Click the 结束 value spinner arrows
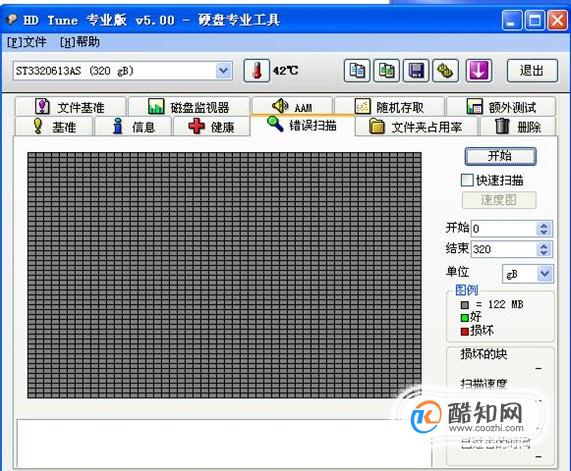The image size is (571, 471). pyautogui.click(x=544, y=249)
